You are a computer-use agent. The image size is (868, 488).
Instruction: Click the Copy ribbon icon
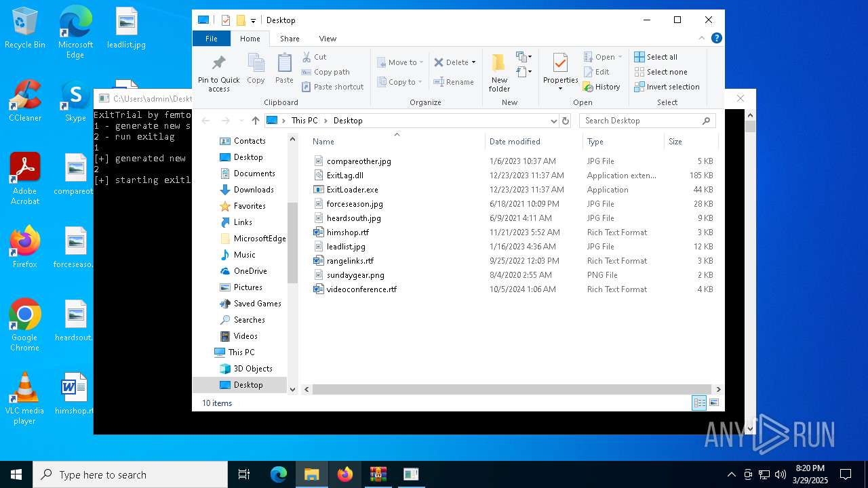(x=256, y=63)
